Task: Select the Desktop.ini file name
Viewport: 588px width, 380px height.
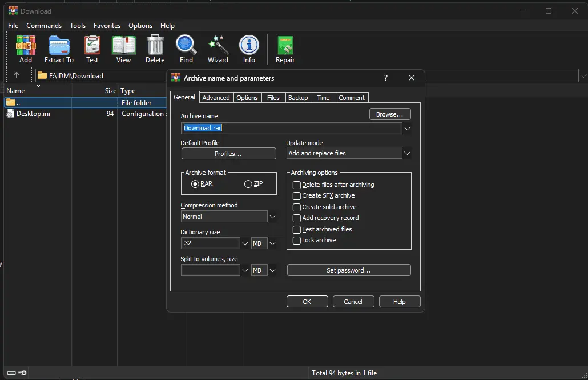Action: click(x=33, y=113)
